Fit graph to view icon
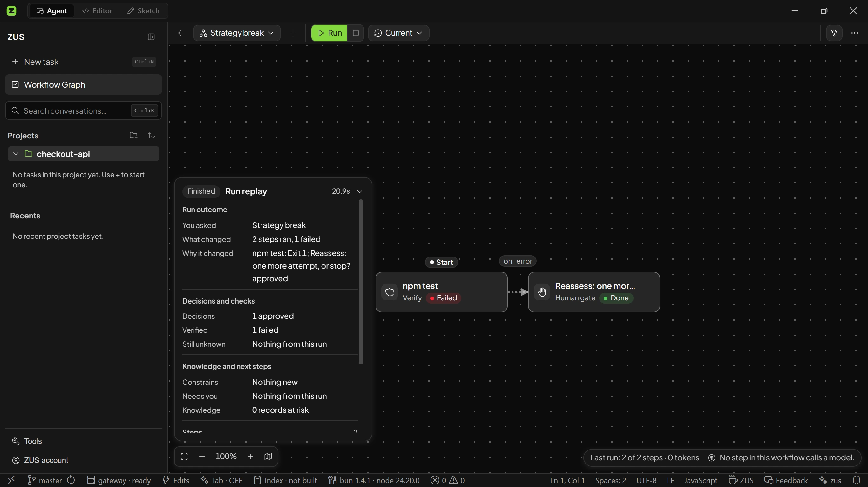The height and width of the screenshot is (487, 868). 184,457
